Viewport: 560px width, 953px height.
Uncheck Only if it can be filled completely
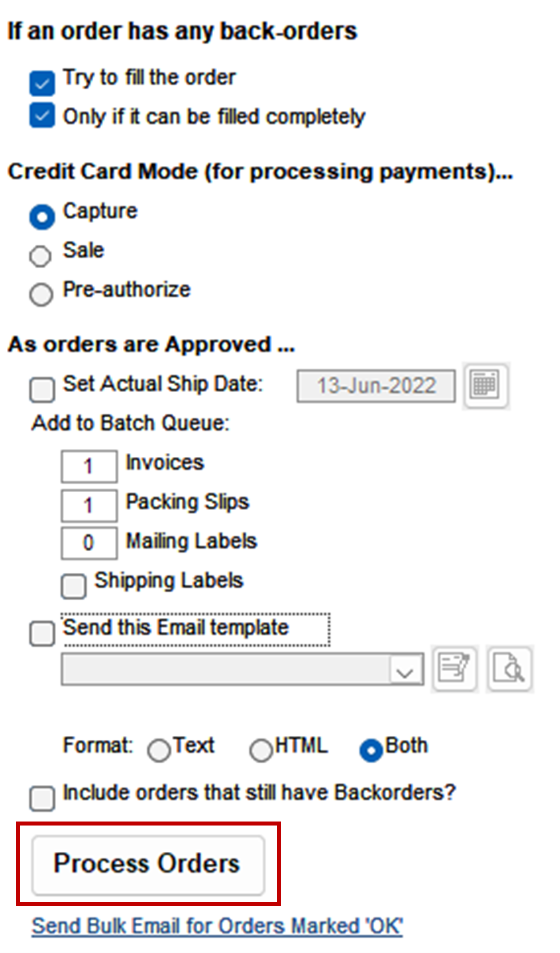click(x=42, y=116)
